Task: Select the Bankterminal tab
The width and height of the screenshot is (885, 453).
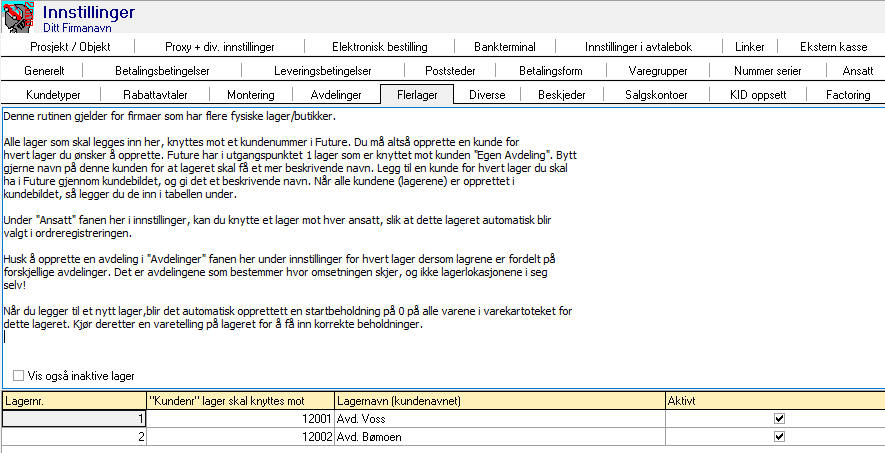Action: [505, 47]
